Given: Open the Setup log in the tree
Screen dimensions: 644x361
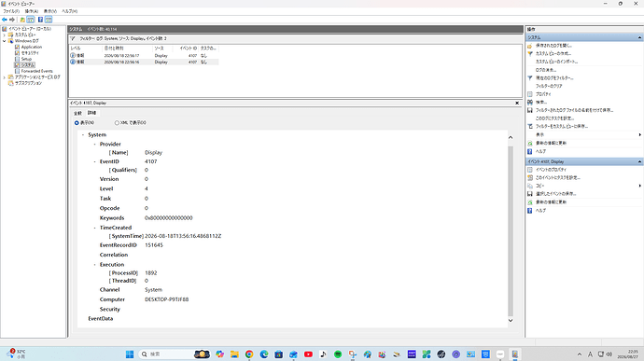Looking at the screenshot, I should pos(26,59).
